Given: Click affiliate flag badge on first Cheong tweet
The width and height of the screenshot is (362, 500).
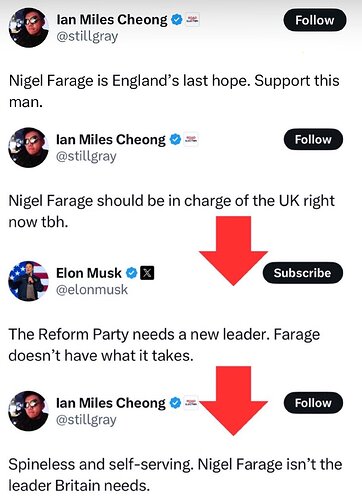Looking at the screenshot, I should (x=192, y=20).
